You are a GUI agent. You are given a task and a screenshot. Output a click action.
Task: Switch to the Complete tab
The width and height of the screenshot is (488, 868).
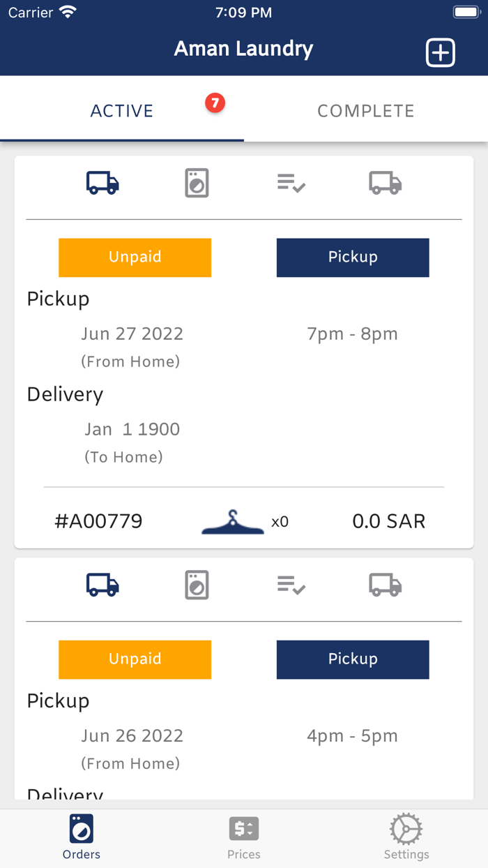point(365,111)
